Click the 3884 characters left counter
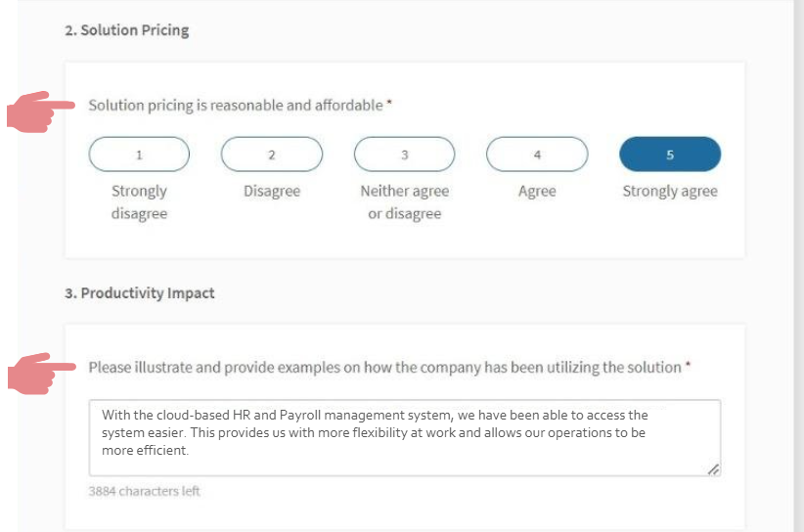804x532 pixels. [144, 491]
